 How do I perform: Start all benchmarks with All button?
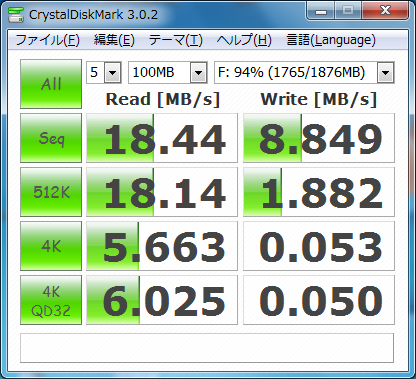[51, 84]
